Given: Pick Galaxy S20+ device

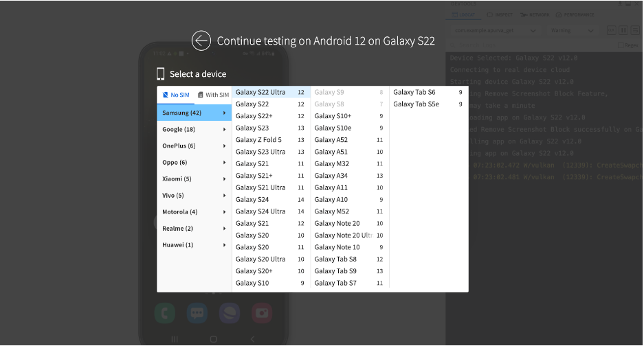Looking at the screenshot, I should [271, 271].
